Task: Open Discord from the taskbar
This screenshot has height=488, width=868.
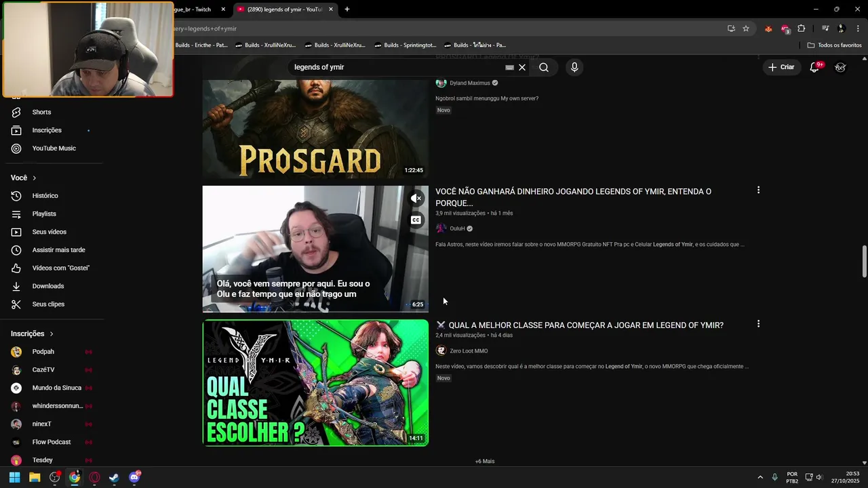Action: [x=134, y=477]
